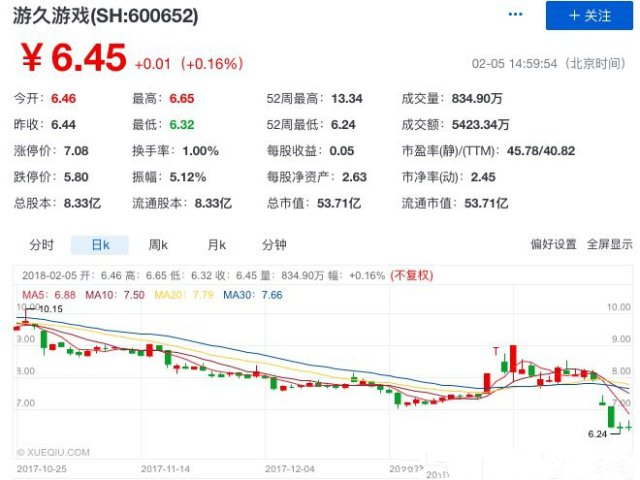Click the 2017-10-25 date axis label

(x=42, y=469)
